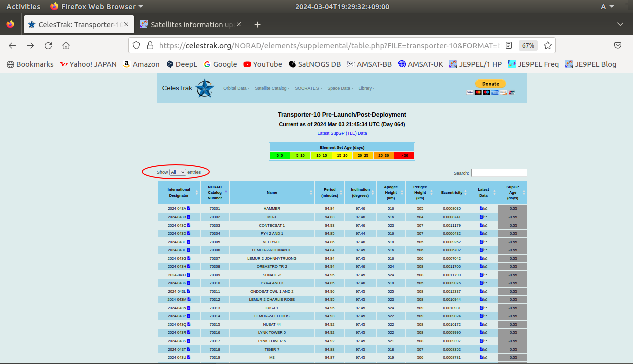Click the red >30 age swatch

click(x=404, y=156)
